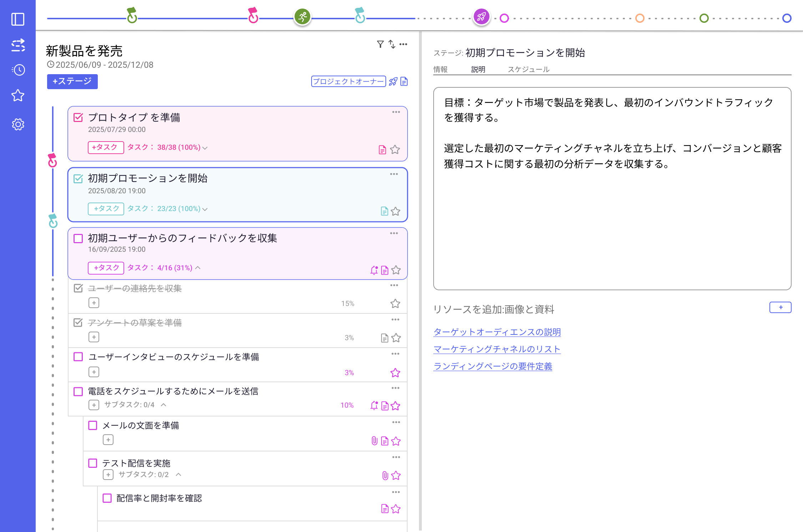Click the rocket icon beside プロジェクトオーナー
Viewport: 803px width, 532px height.
click(x=393, y=82)
